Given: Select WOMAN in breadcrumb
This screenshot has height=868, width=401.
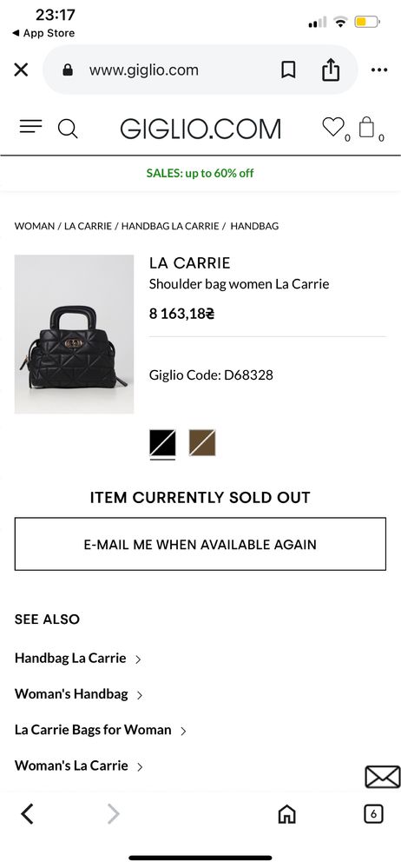Looking at the screenshot, I should coord(35,226).
